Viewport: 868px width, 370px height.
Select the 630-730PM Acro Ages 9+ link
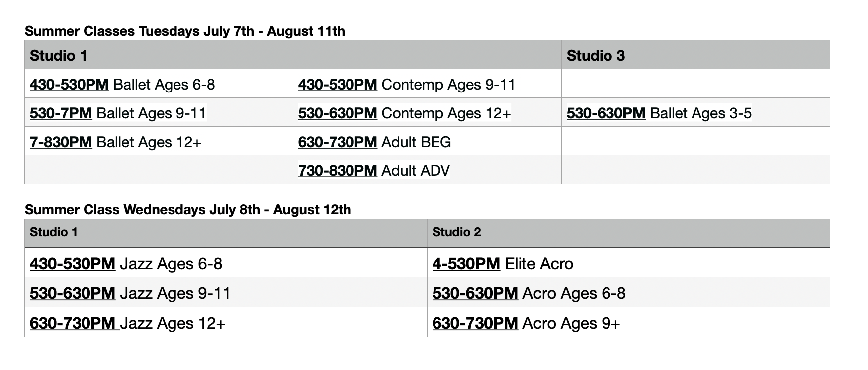(x=475, y=323)
